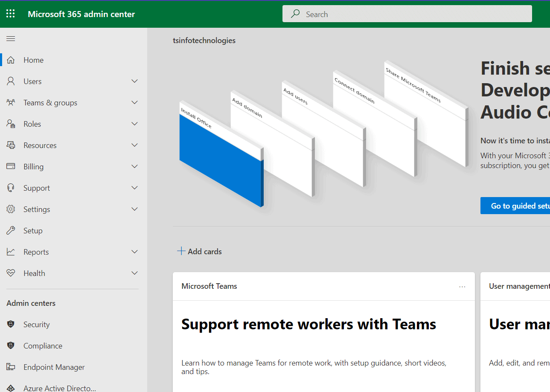Click the Endpoint Manager device icon

click(11, 367)
